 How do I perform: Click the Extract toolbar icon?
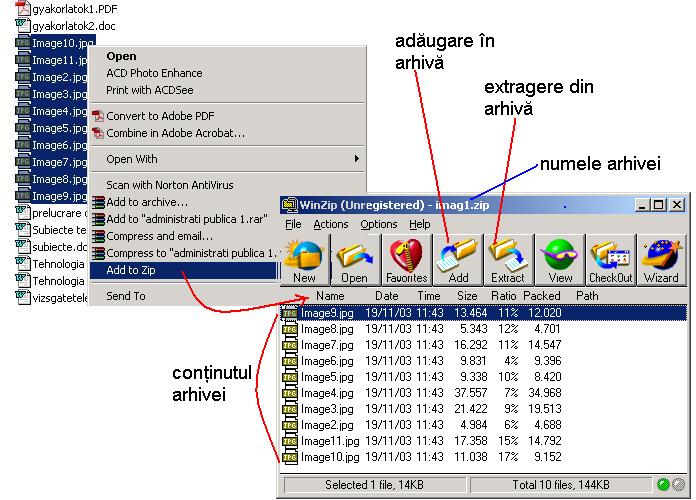[x=508, y=260]
